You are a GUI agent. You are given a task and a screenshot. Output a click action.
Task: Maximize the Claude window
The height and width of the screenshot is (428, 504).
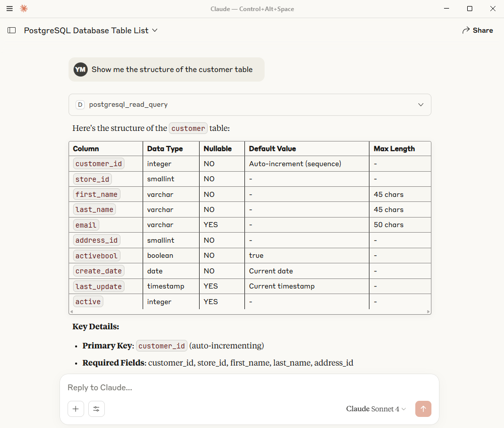pyautogui.click(x=470, y=9)
